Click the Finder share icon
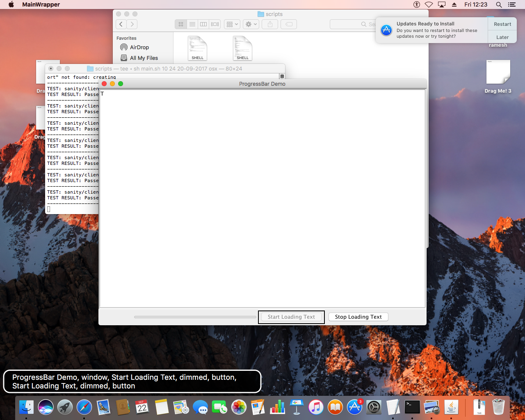The width and height of the screenshot is (525, 420). (270, 25)
